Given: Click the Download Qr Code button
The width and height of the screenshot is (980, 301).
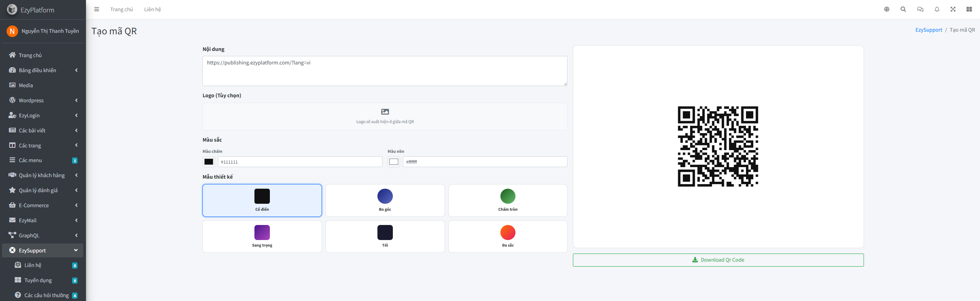Looking at the screenshot, I should click(718, 260).
